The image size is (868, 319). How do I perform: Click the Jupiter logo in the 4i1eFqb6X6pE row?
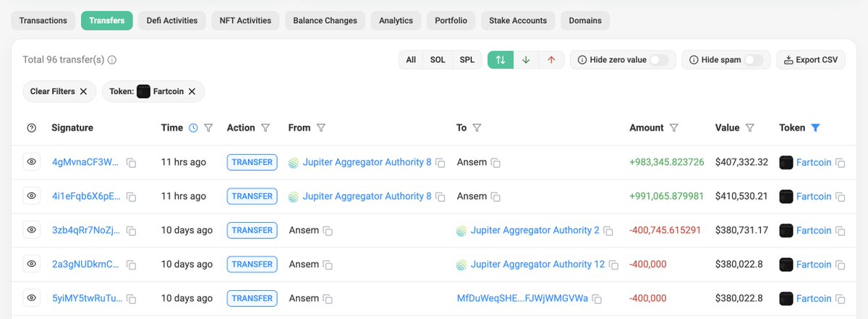pos(294,197)
